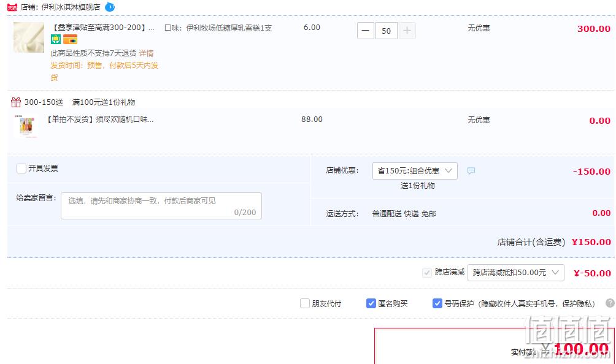The width and height of the screenshot is (616, 364).
Task: Click the 300-150送 promotion label
Action: [44, 102]
